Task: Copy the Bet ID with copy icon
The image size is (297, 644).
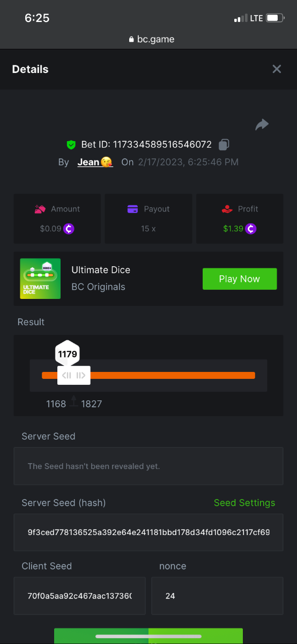Action: [x=224, y=144]
